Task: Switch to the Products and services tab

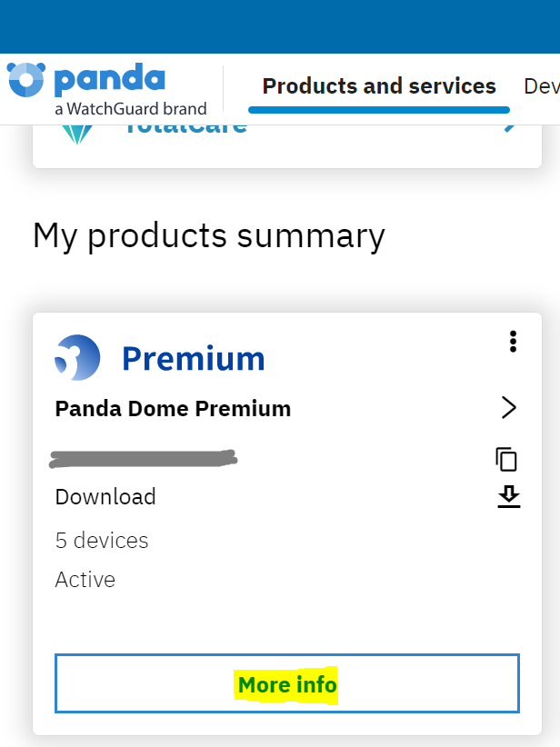Action: 379,86
